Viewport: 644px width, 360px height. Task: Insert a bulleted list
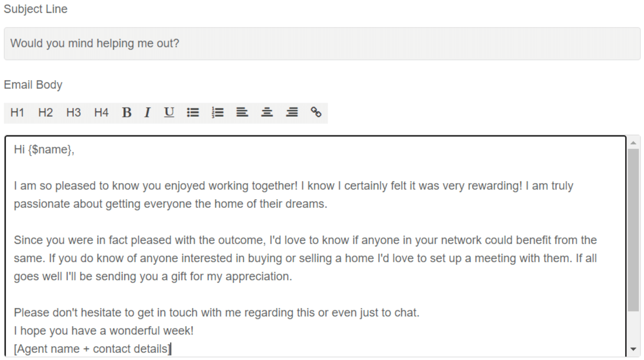[193, 113]
